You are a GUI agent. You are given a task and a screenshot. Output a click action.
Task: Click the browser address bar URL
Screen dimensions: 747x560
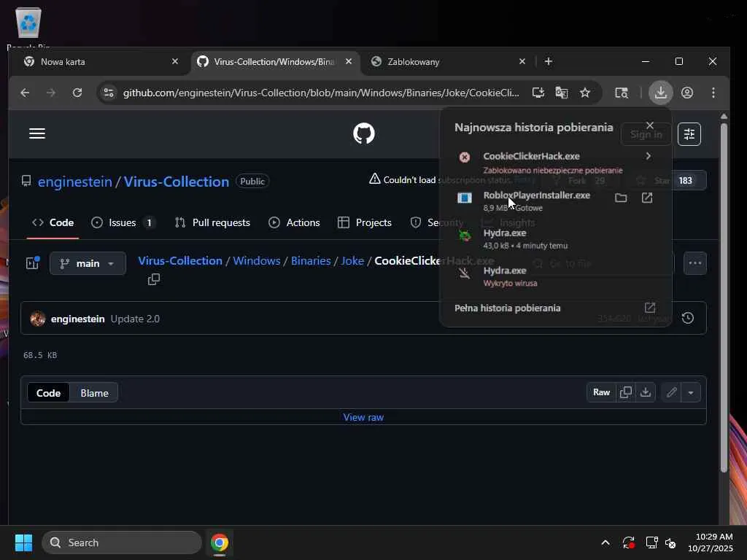[321, 93]
